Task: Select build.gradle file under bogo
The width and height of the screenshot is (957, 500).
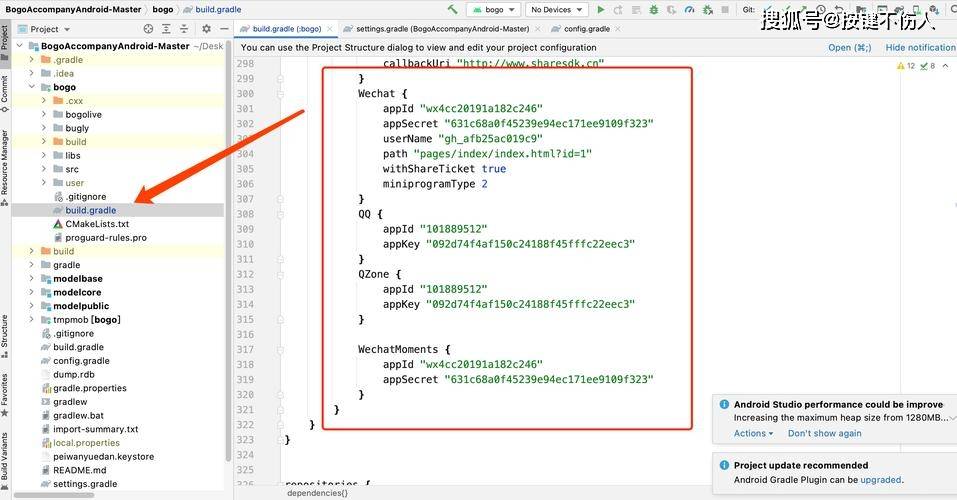Action: pos(117,210)
